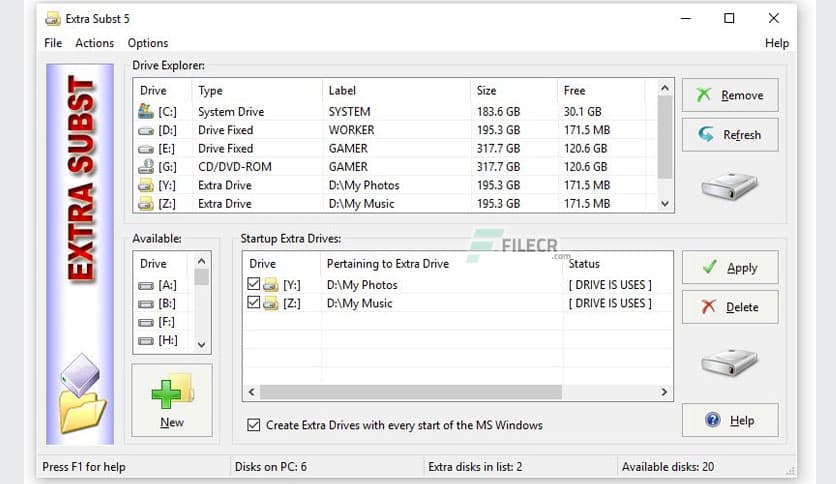Uncheck the Z: startup drive checkbox
This screenshot has width=836, height=484.
coord(254,303)
